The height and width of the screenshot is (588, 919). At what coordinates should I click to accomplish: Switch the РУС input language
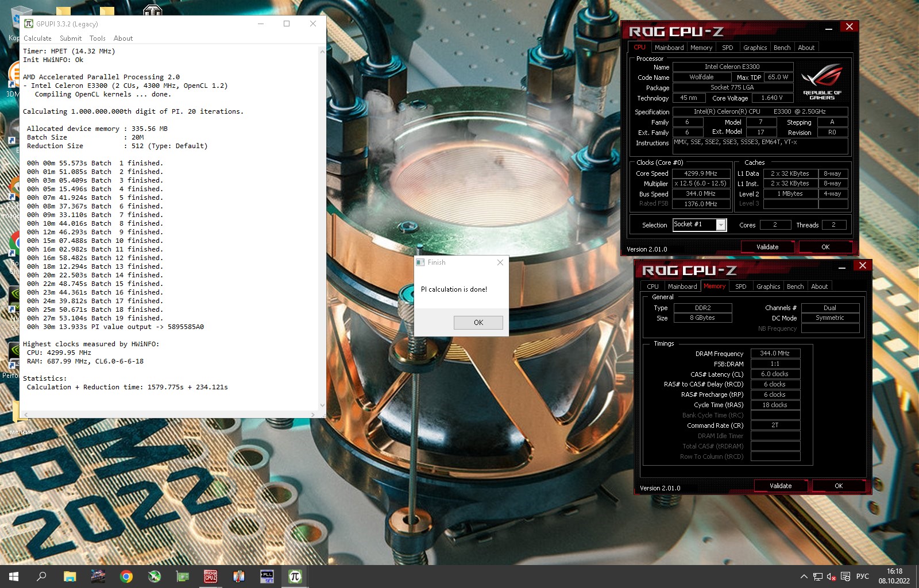point(863,577)
